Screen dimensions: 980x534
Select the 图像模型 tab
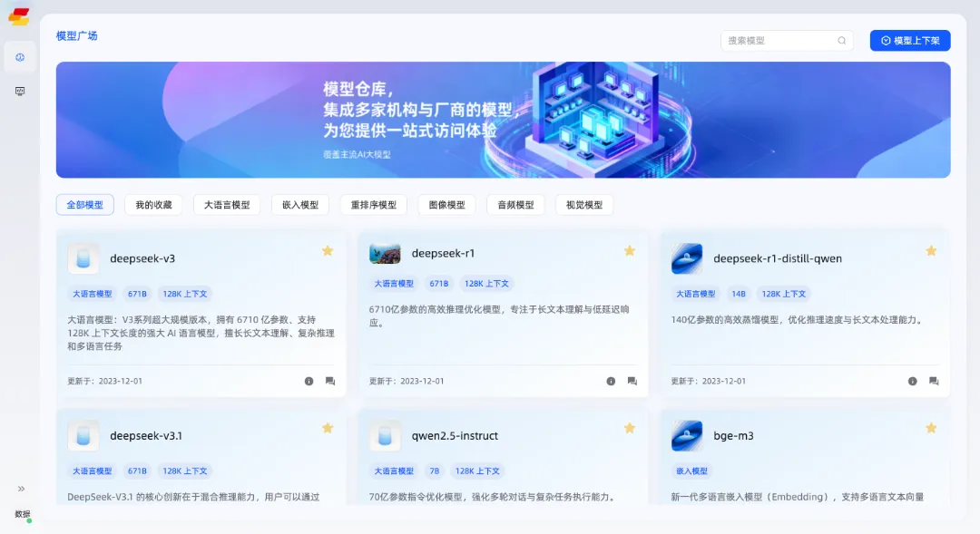(x=446, y=205)
